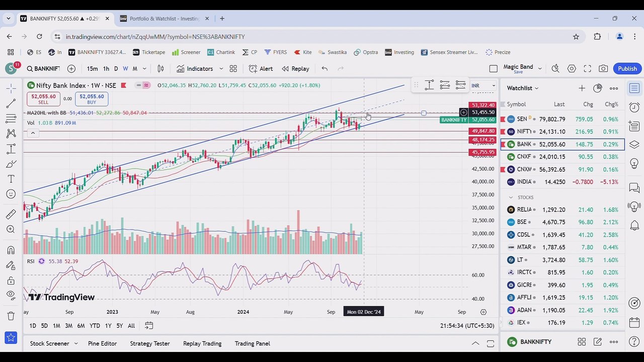
Task: Open the Magic Band layout dropdown
Action: (x=540, y=68)
